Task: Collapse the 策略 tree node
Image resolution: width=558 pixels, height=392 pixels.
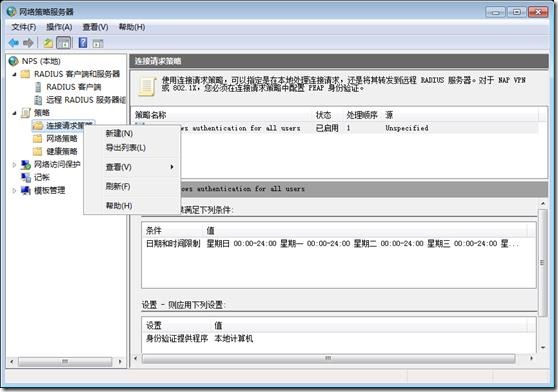Action: pyautogui.click(x=15, y=113)
